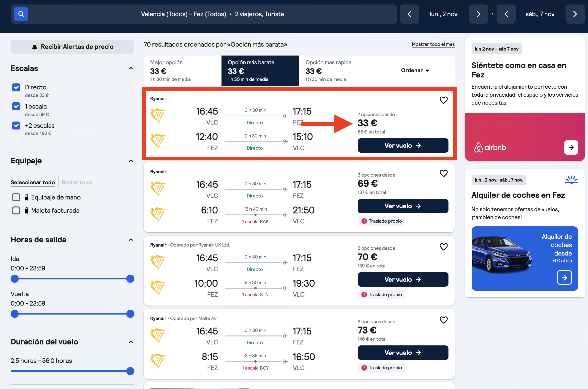Image resolution: width=588 pixels, height=389 pixels.
Task: Save the 33 € flight with heart icon
Action: (x=443, y=100)
